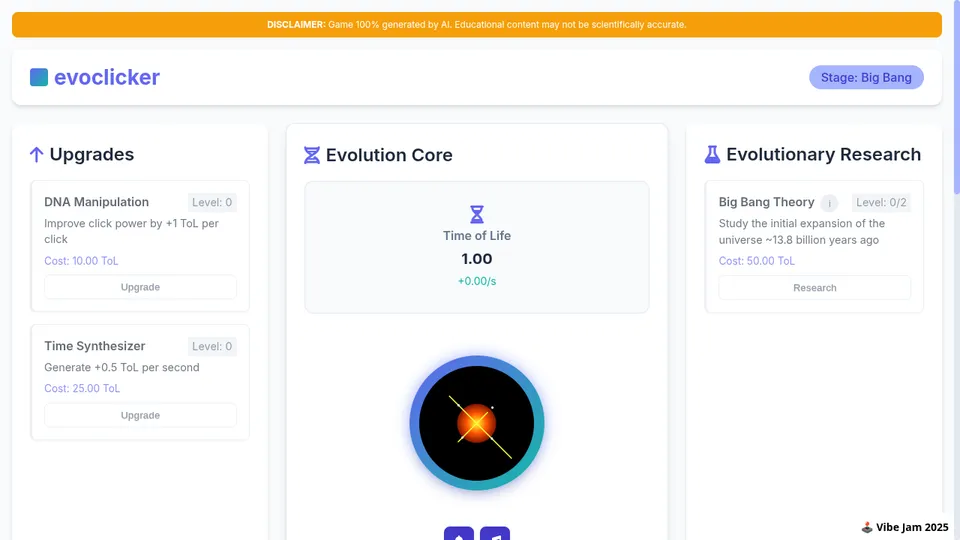The width and height of the screenshot is (960, 540).
Task: Open Big Bang Theory info icon
Action: click(x=829, y=203)
